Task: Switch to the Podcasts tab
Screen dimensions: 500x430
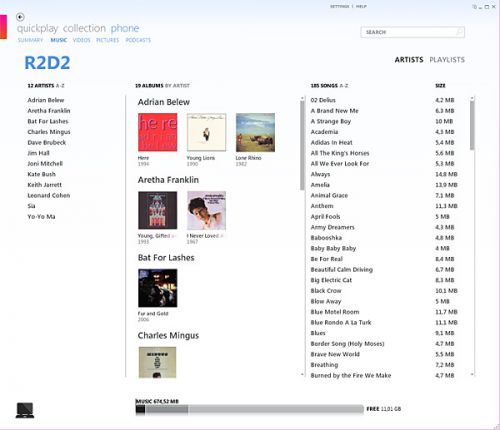Action: pyautogui.click(x=138, y=40)
